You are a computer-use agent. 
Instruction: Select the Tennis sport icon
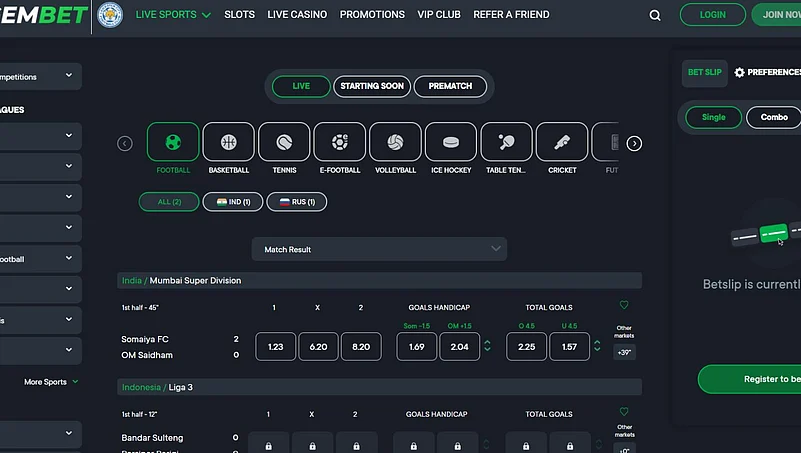click(x=284, y=142)
